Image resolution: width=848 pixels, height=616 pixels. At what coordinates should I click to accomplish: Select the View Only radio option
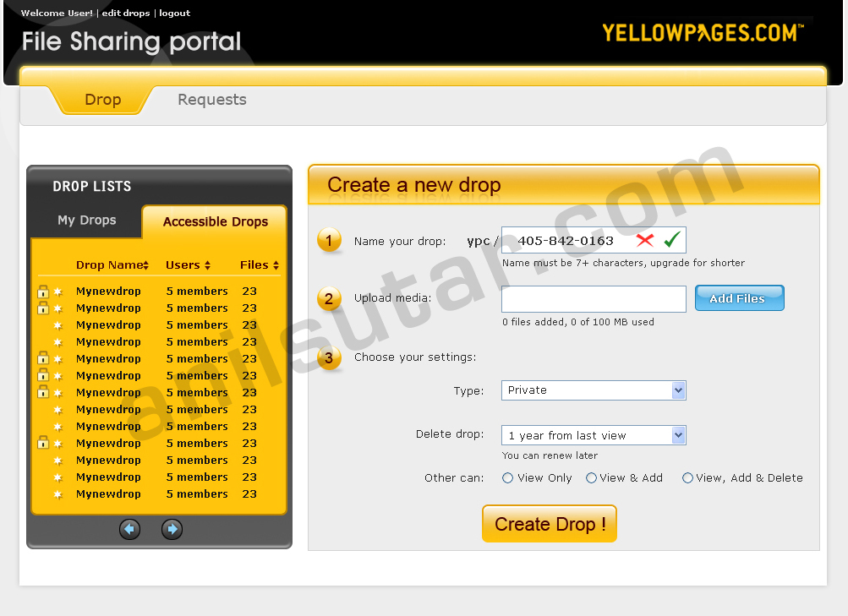point(507,477)
